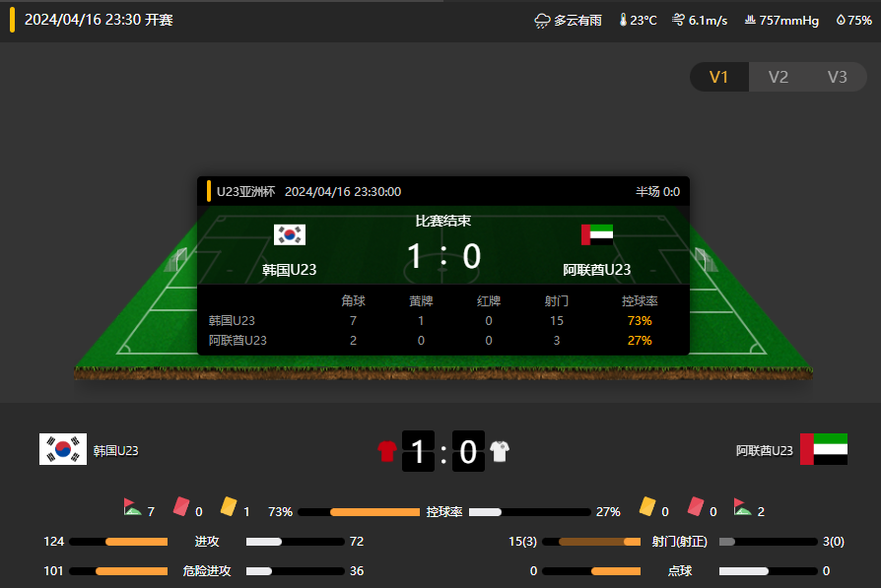881x588 pixels.
Task: Click the 危险进攻 orange stat bar
Action: [x=131, y=571]
